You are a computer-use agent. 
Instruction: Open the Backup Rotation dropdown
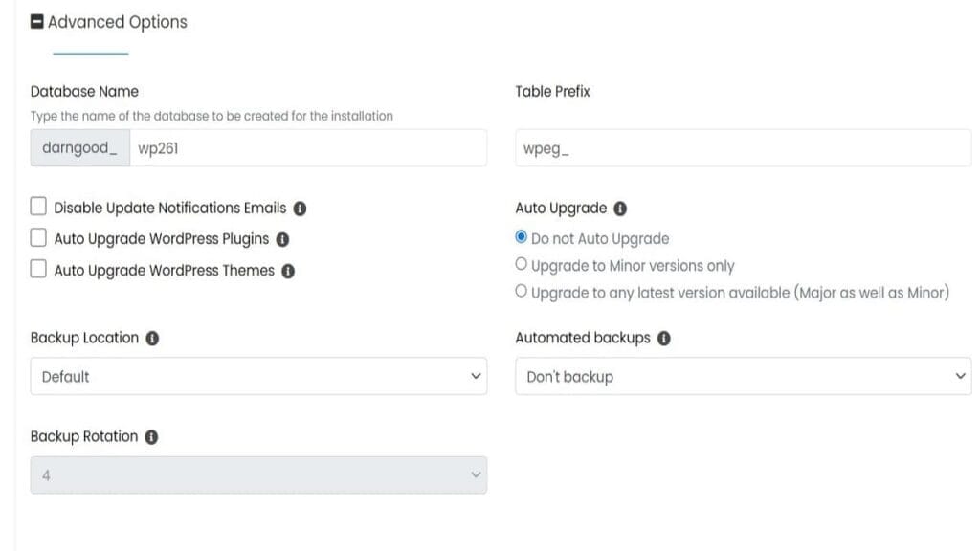tap(258, 474)
